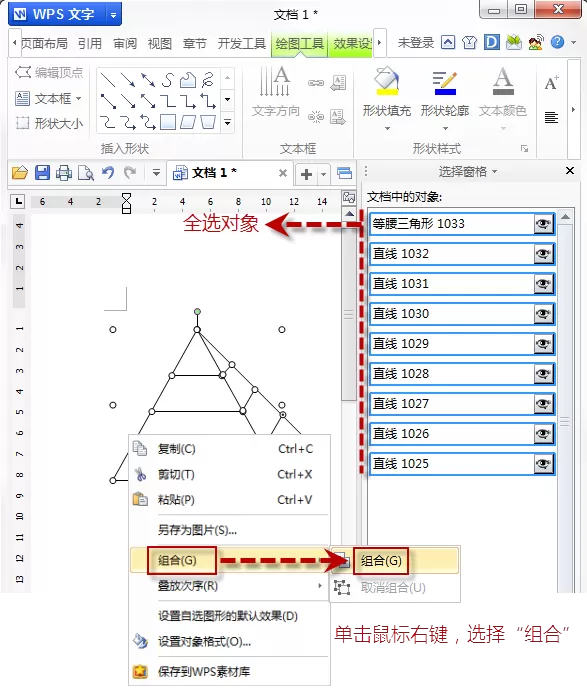Add a new document tab with plus button
The width and height of the screenshot is (587, 688).
coord(306,174)
